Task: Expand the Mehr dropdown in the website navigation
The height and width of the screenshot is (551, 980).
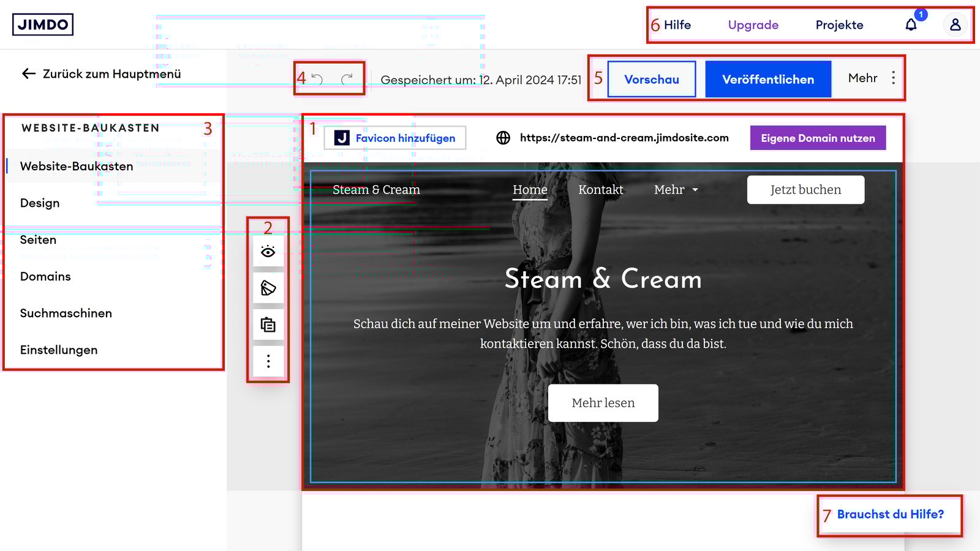Action: click(x=674, y=190)
